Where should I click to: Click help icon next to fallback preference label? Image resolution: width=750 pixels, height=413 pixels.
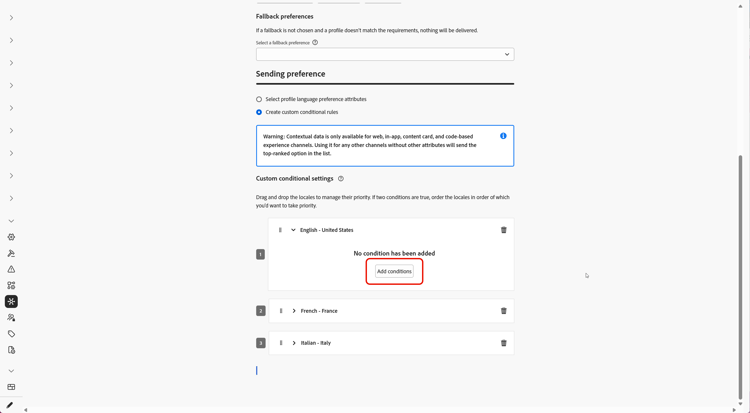pos(315,42)
